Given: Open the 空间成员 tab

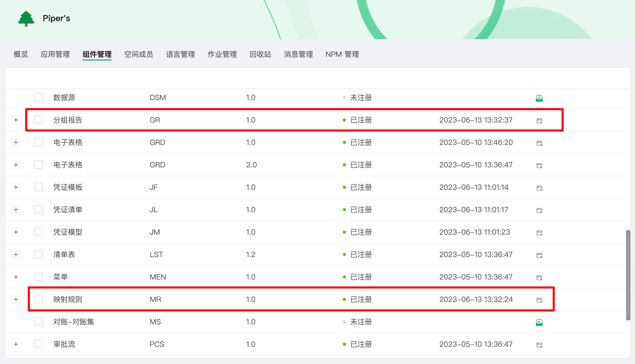Looking at the screenshot, I should (x=139, y=54).
